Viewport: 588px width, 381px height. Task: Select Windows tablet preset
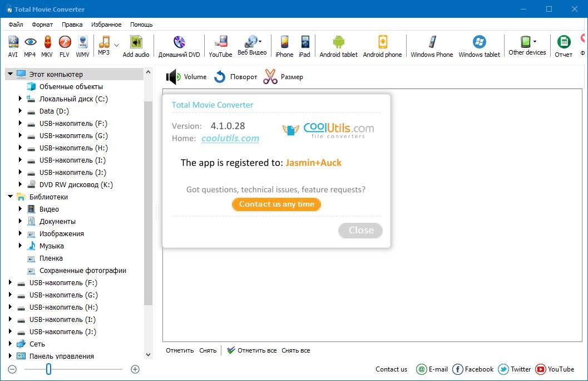point(480,46)
